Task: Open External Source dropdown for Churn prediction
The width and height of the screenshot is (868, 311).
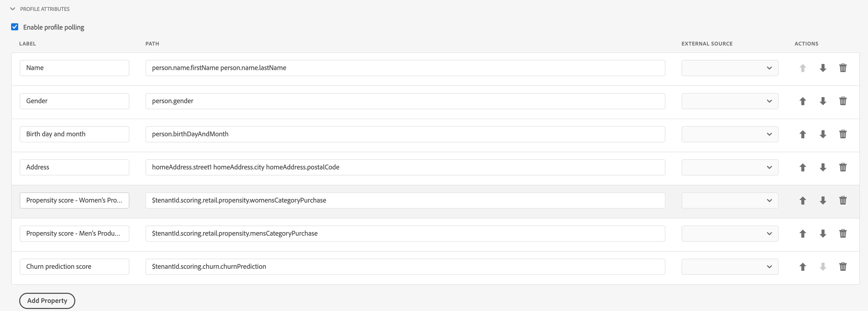Action: pos(730,266)
